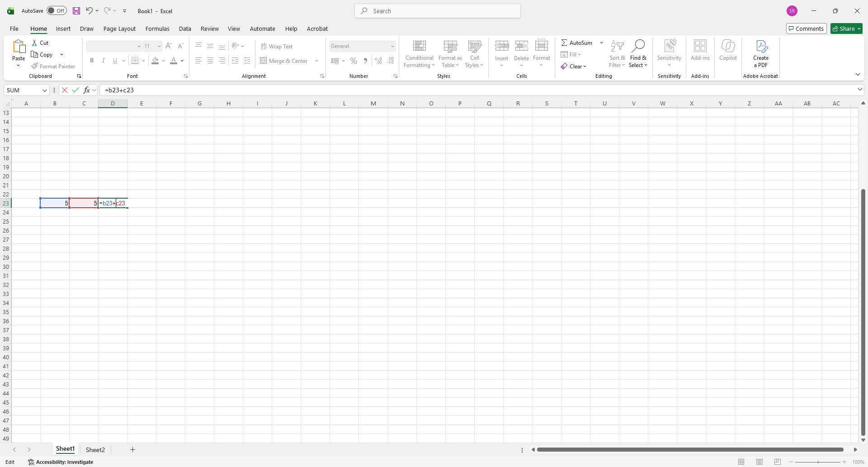Click the Paste clipboard icon
The image size is (868, 467).
coord(19,46)
